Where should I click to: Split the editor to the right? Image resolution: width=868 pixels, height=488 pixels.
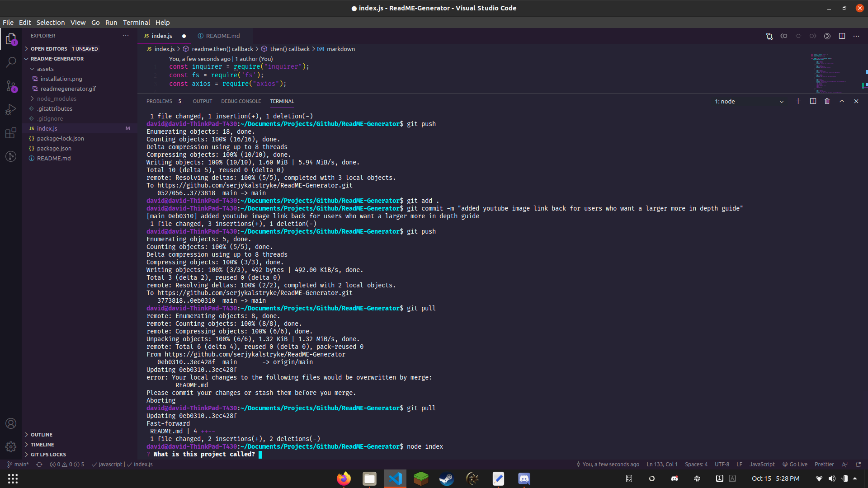tap(842, 36)
